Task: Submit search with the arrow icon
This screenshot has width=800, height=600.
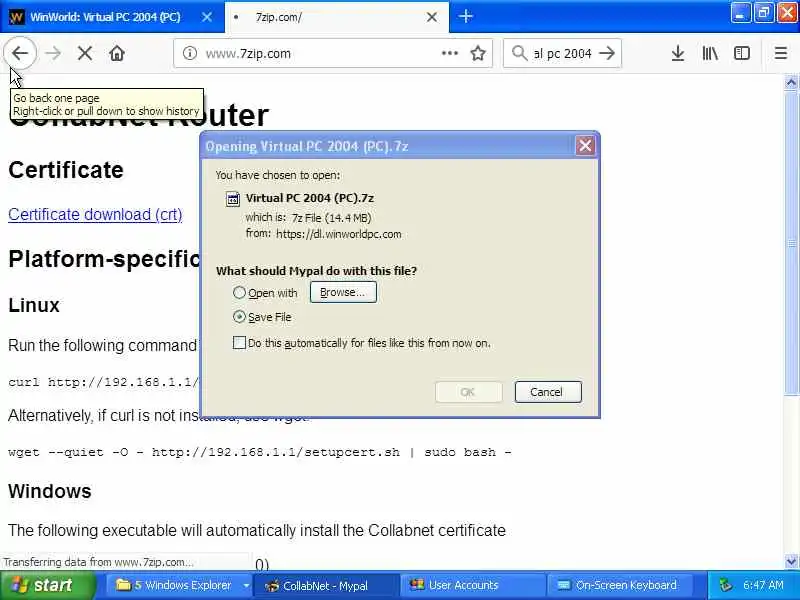Action: coord(607,53)
